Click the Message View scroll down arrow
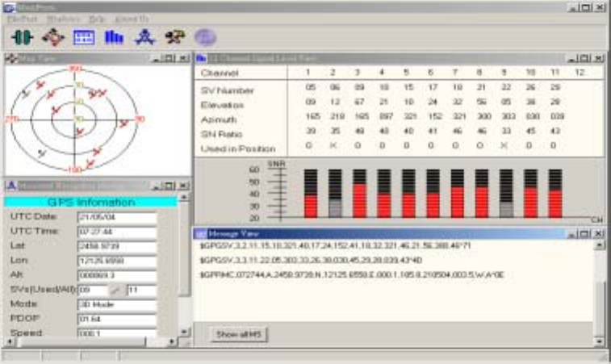Viewport: 611px width, 364px height. [x=599, y=341]
